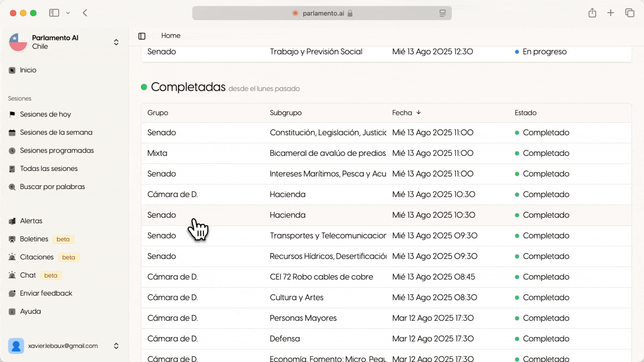
Task: Open the Alertas section
Action: point(31,221)
